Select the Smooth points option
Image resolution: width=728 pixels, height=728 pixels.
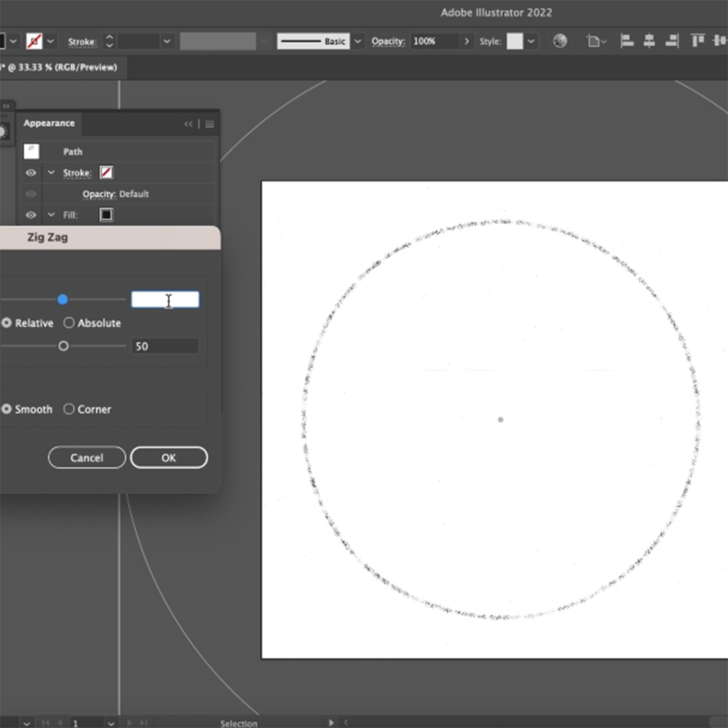[7, 409]
